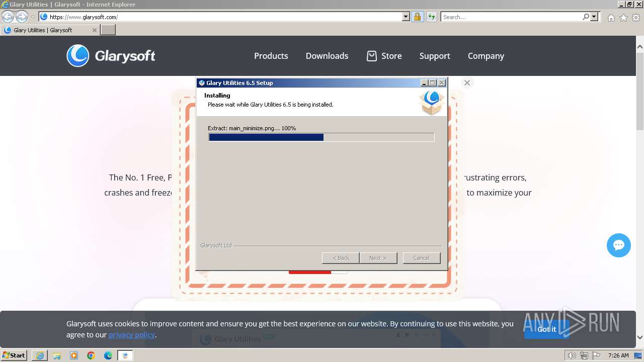This screenshot has height=362, width=644.
Task: Click the network tray icon
Action: 584,355
